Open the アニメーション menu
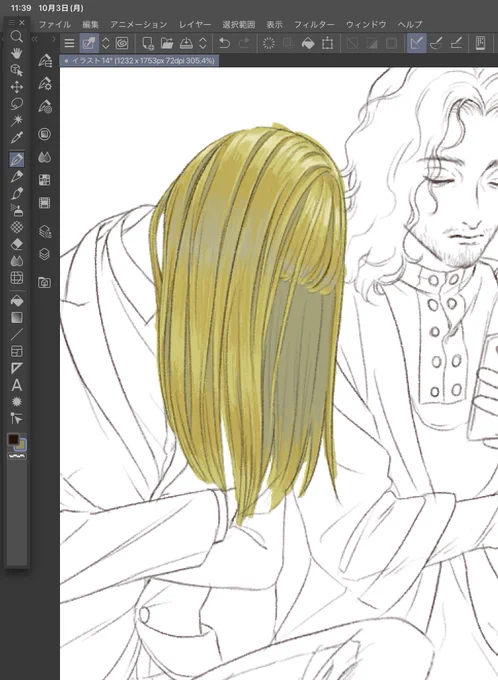The image size is (498, 680). (x=138, y=24)
